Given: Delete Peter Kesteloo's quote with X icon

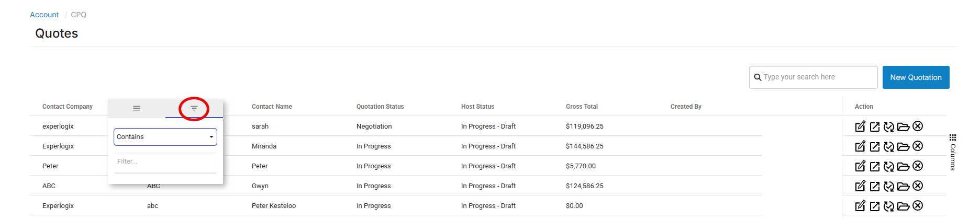Looking at the screenshot, I should 918,206.
